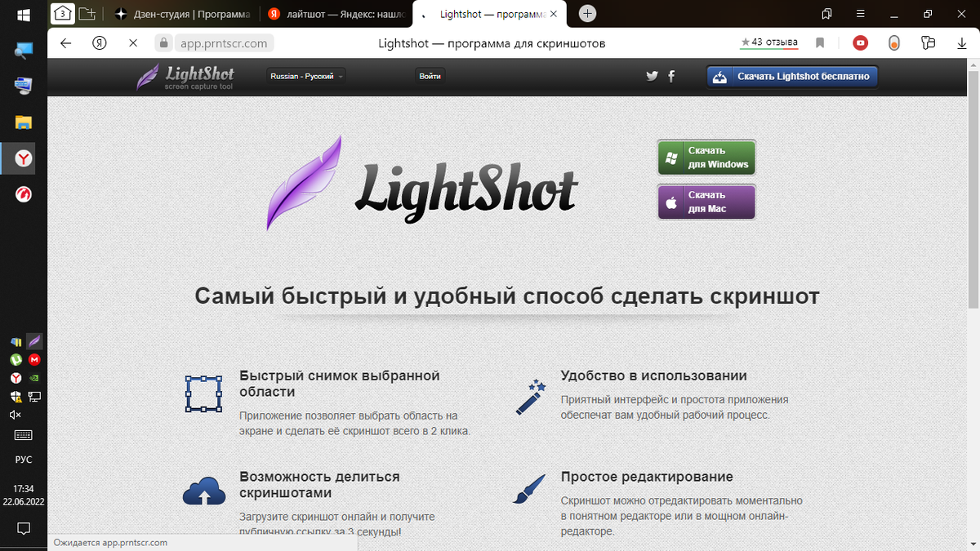Click Скачать для Mac button
This screenshot has height=551, width=980.
(x=706, y=202)
